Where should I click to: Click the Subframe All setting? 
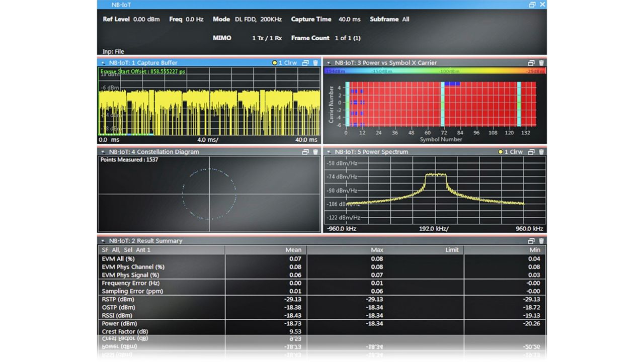389,19
